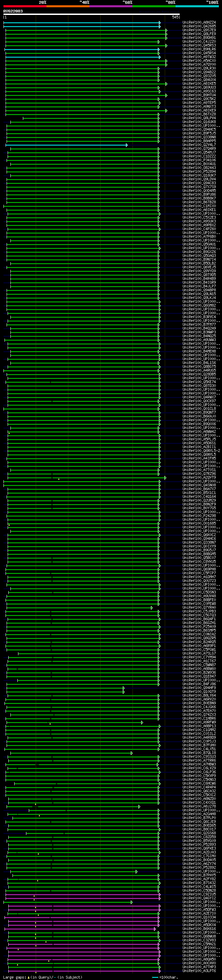Click hit label UniRef100_A4IFH5
The width and height of the screenshot is (222, 980).
[x=199, y=459]
